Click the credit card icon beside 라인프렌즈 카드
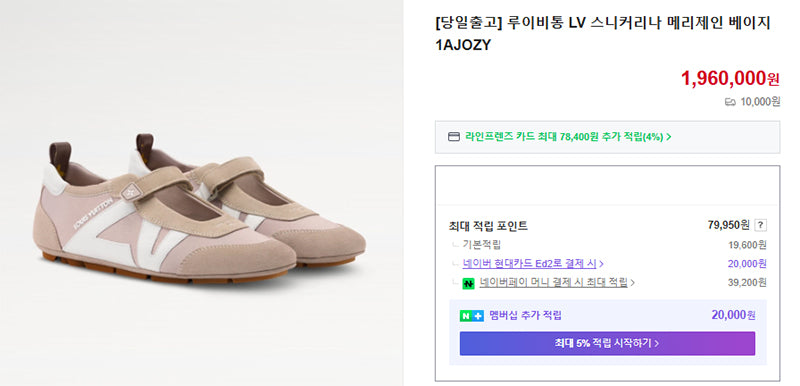Image resolution: width=800 pixels, height=386 pixels. coord(454,137)
